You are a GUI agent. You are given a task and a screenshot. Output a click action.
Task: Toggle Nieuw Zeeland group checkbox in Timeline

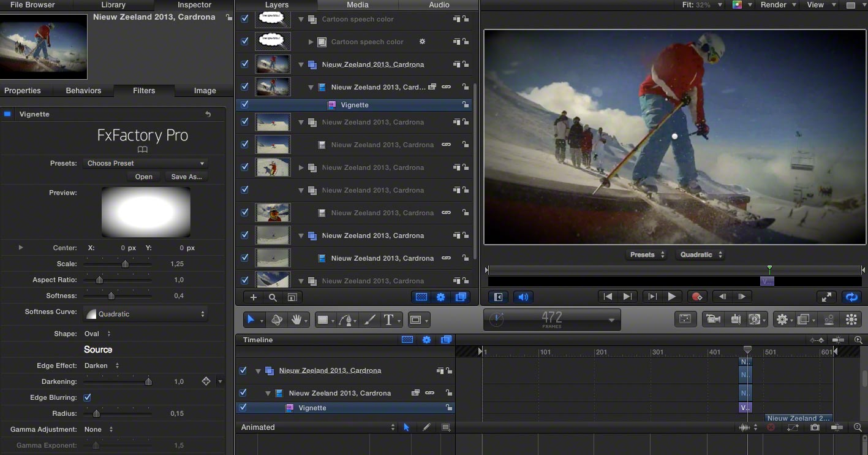[x=243, y=370]
